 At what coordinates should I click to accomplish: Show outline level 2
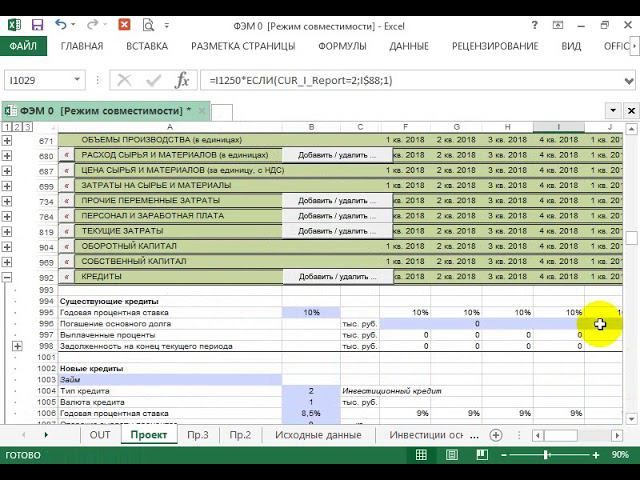17,127
